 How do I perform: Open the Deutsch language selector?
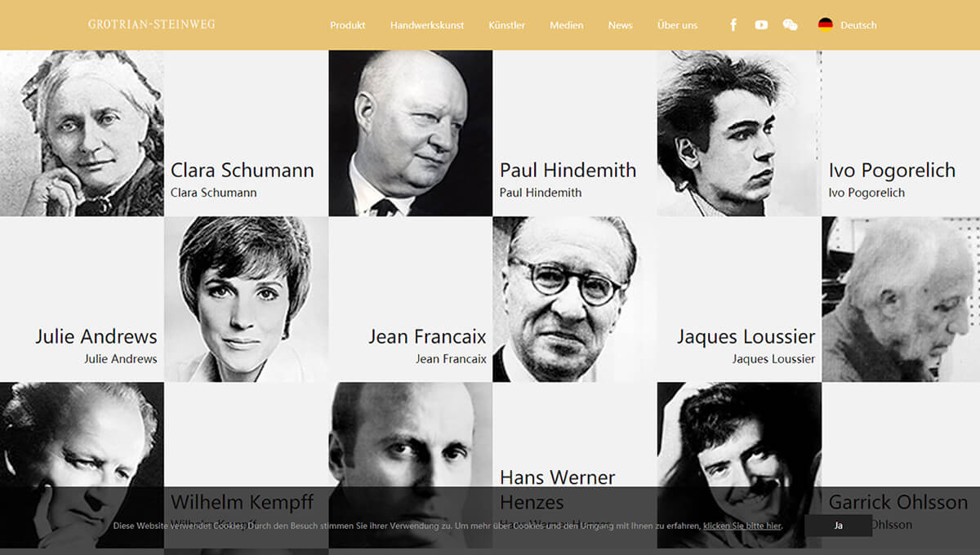(x=858, y=25)
